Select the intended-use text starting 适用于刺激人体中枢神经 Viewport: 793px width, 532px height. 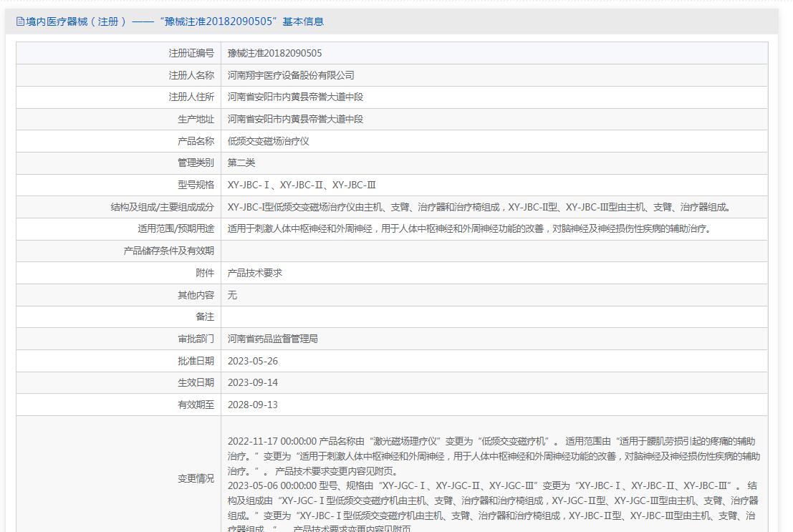[470, 229]
